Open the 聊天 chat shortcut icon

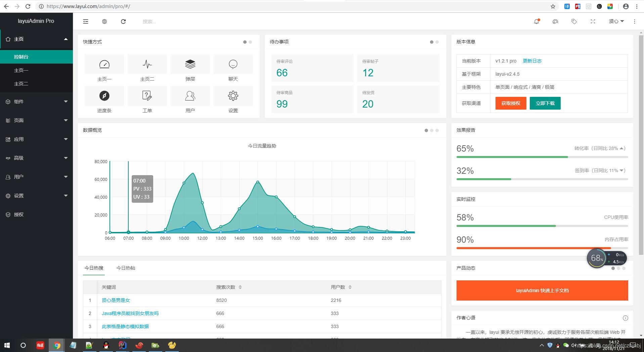pos(233,64)
